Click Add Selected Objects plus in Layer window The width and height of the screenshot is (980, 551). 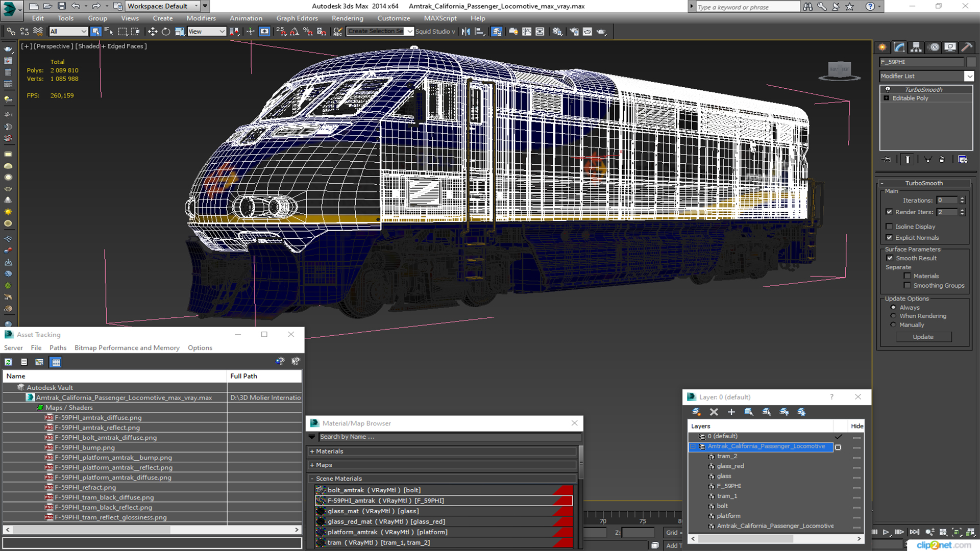coord(731,412)
